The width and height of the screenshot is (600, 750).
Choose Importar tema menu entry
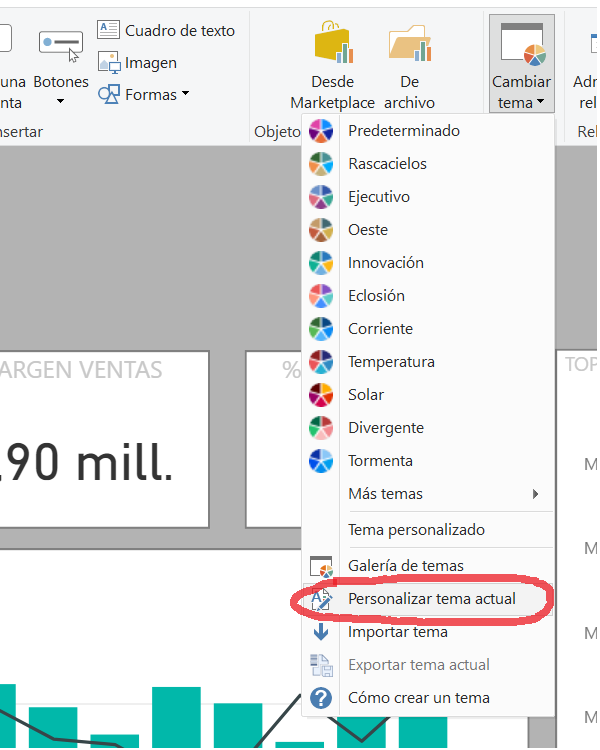point(428,632)
